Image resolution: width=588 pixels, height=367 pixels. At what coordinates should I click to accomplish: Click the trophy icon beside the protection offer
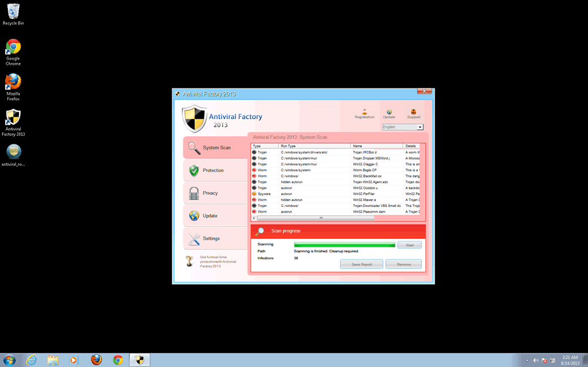point(190,262)
